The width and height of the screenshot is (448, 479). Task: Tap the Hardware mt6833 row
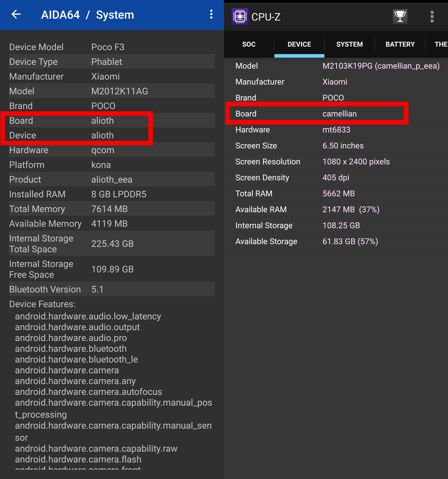336,130
